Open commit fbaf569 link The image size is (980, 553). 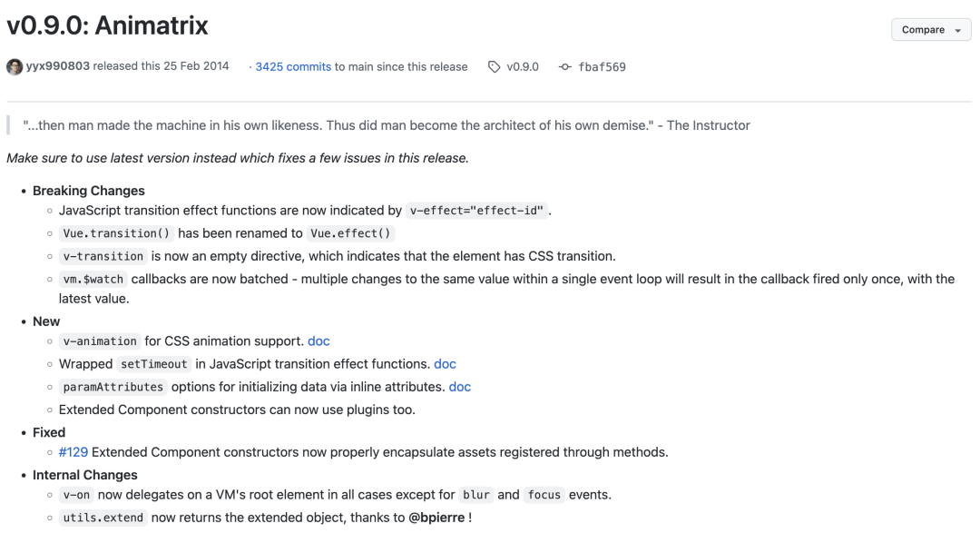[x=602, y=67]
